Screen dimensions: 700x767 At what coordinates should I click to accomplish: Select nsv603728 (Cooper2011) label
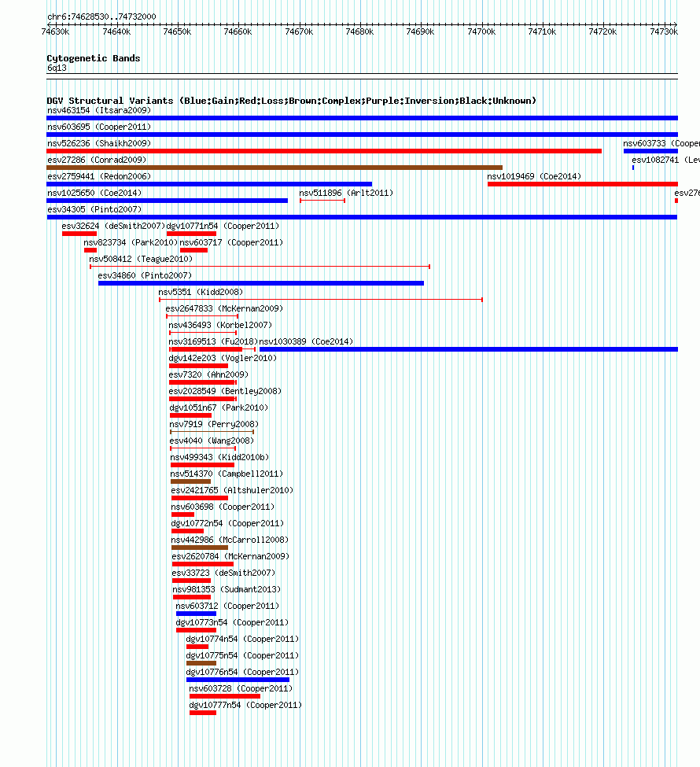[241, 689]
